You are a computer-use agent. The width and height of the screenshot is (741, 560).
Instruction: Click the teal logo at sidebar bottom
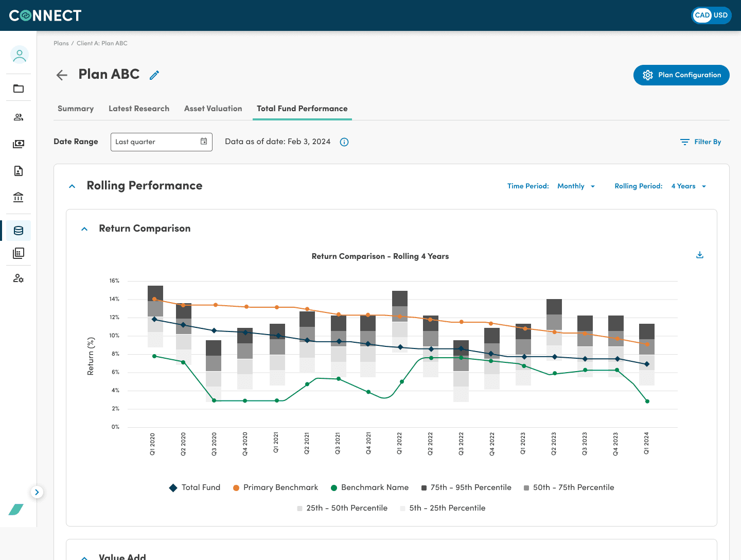pyautogui.click(x=16, y=510)
